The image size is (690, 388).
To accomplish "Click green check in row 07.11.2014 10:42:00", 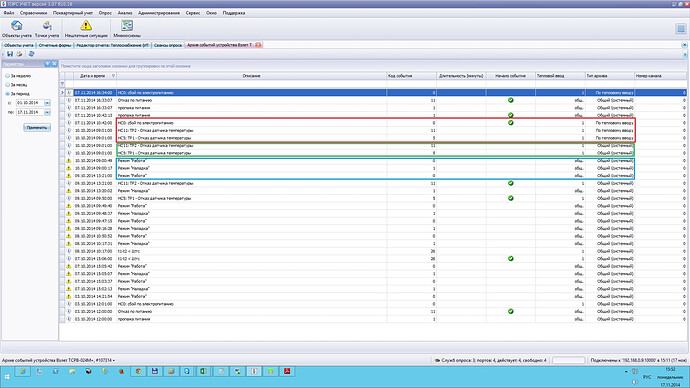I will coord(510,123).
